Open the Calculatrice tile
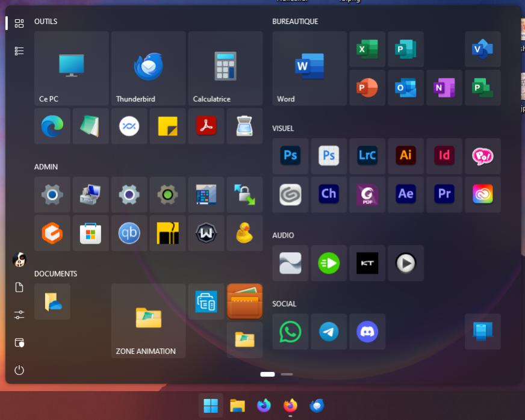 point(225,68)
